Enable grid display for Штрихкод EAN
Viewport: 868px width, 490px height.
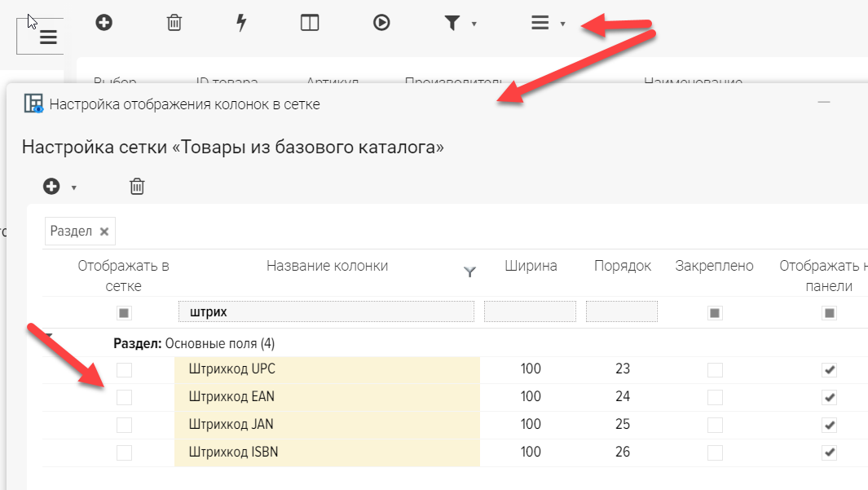click(124, 398)
